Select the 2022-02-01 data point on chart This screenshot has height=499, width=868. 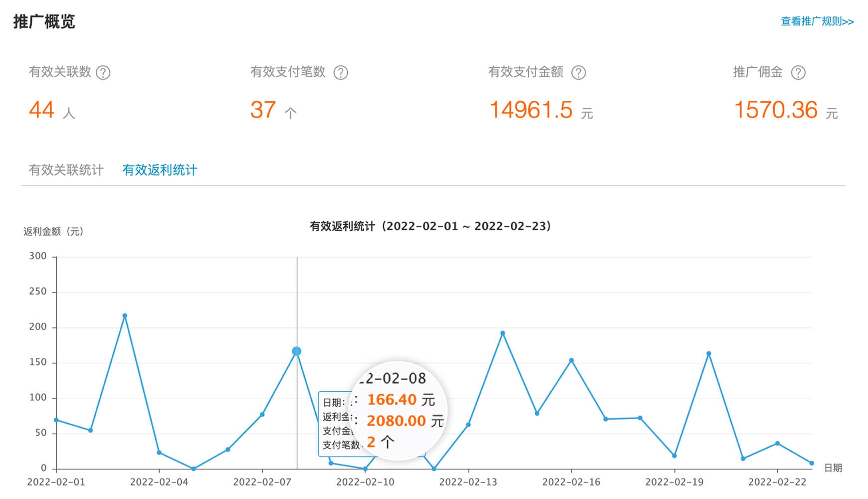(x=56, y=420)
